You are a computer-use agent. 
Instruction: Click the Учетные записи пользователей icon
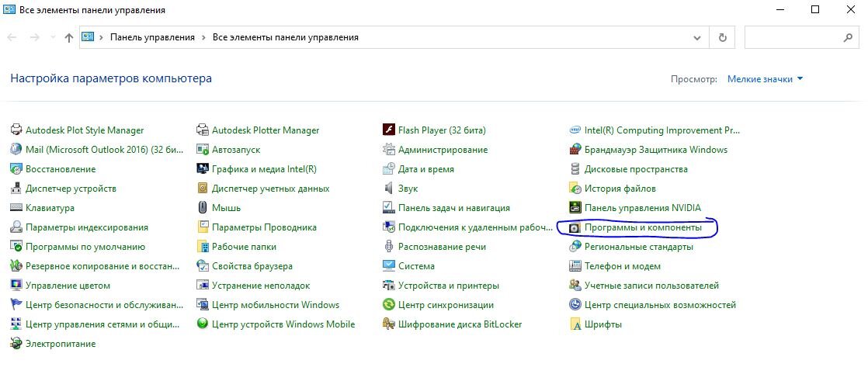[575, 286]
